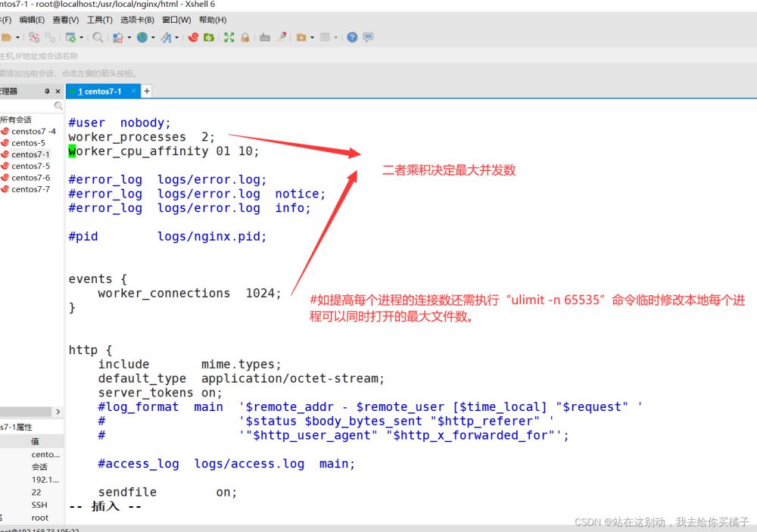
Task: Pin the session manager panel
Action: click(x=47, y=92)
